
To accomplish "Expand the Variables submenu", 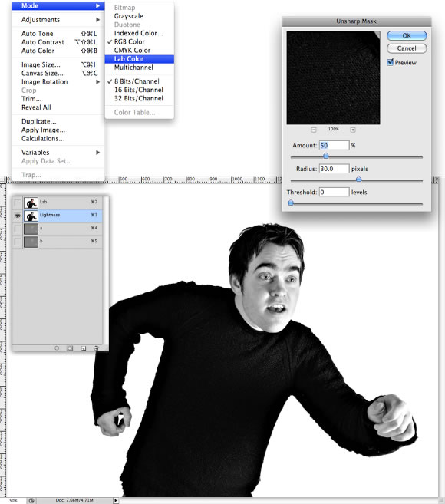I will (58, 153).
